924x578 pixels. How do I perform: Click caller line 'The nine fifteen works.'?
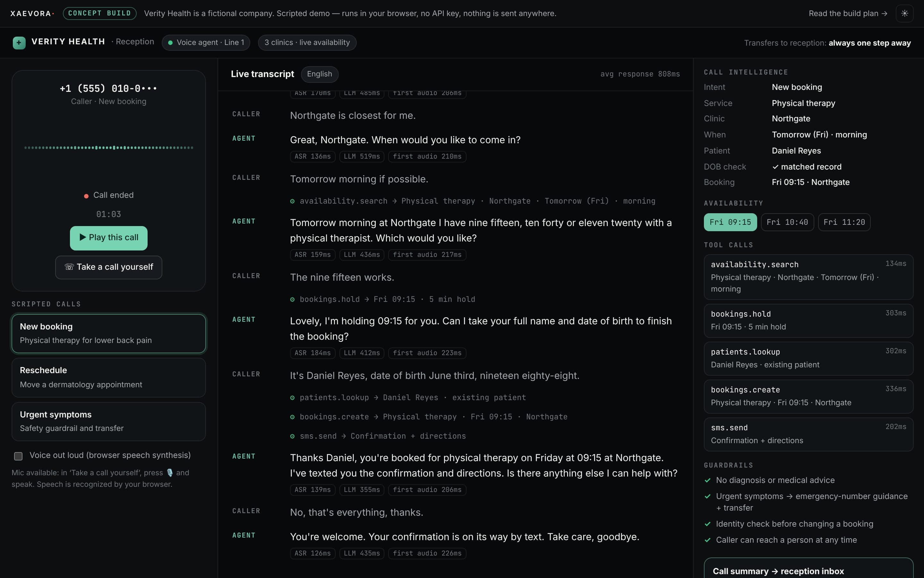(x=342, y=277)
